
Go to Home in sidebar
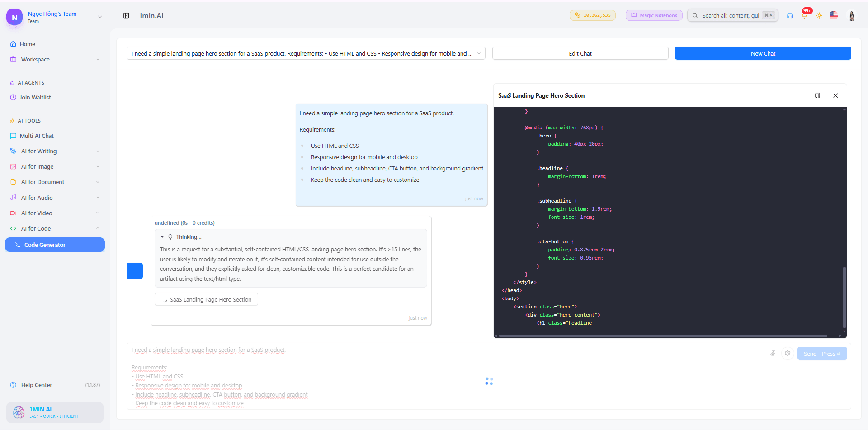click(27, 44)
